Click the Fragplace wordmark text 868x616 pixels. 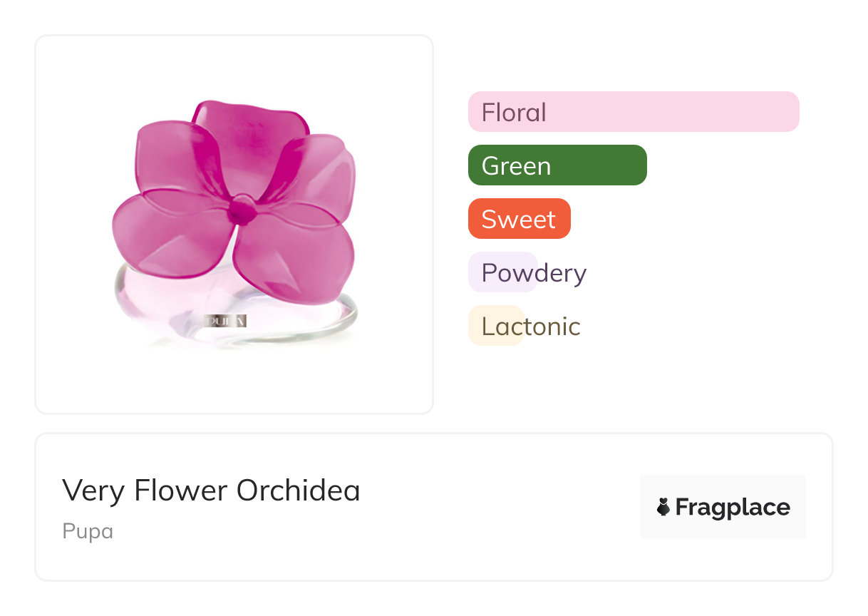click(x=733, y=507)
